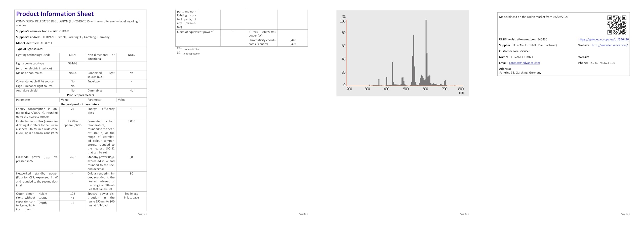Select the luminous flux value "1 750 in Sphere (360°)"

click(x=73, y=123)
